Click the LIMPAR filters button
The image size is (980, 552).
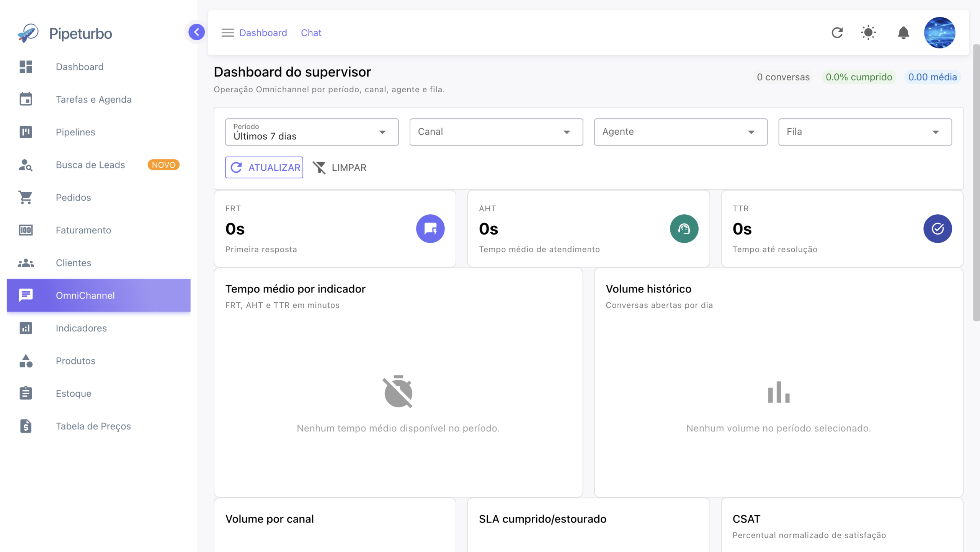(339, 167)
